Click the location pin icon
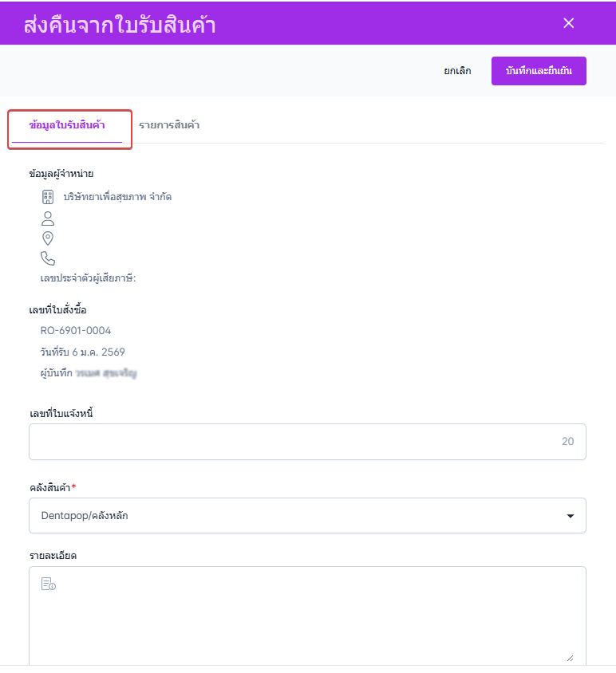Viewport: 616px width, 673px height. click(x=48, y=238)
